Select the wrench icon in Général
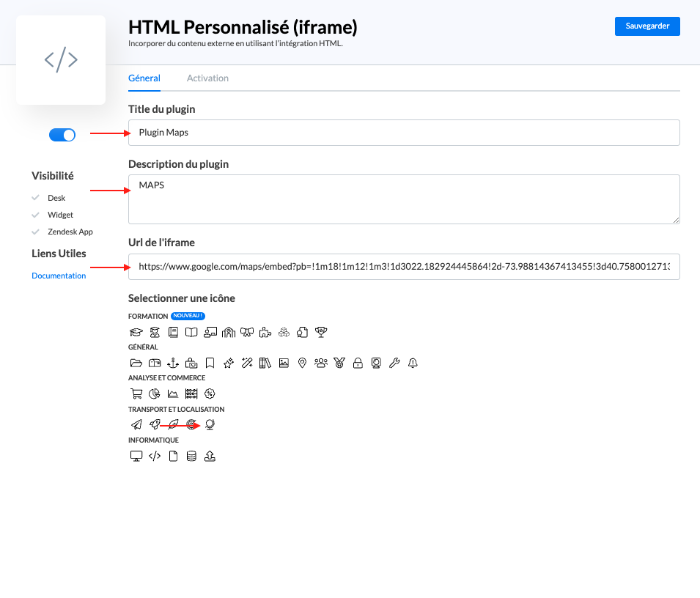 (394, 363)
